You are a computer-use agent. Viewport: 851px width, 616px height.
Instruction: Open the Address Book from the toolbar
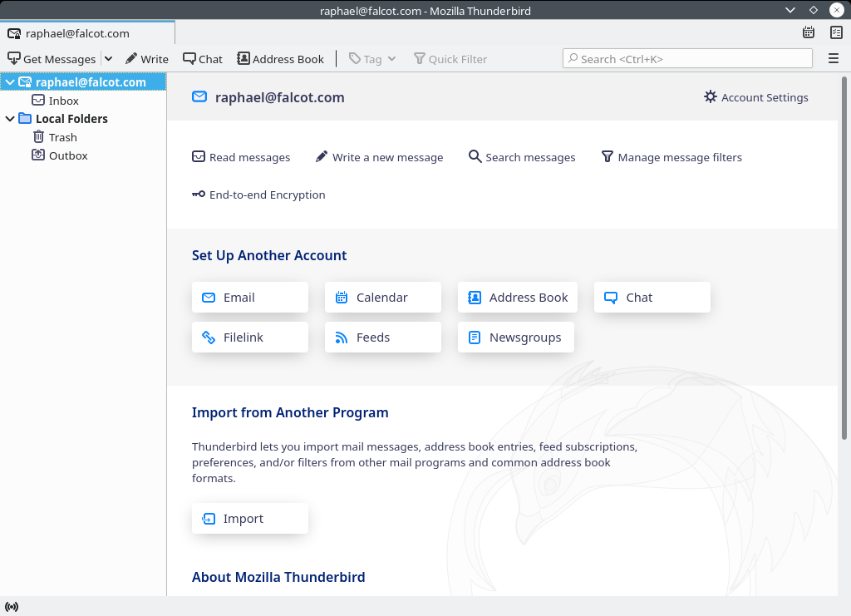280,58
